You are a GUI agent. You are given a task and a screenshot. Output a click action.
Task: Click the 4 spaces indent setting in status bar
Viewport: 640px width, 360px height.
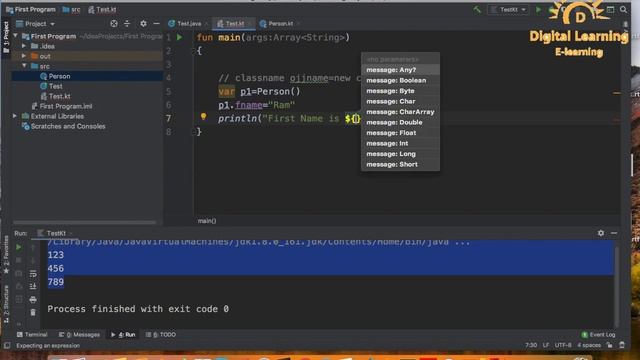(589, 345)
